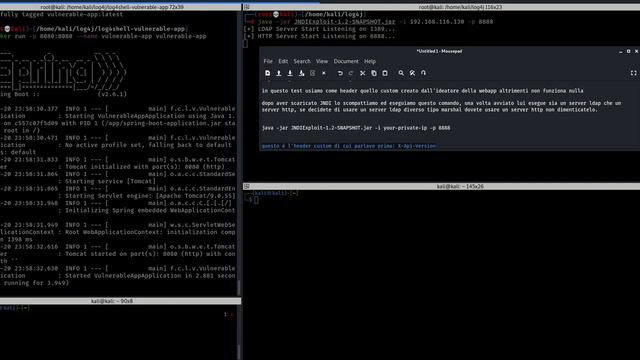Copy the selection using Mousepad's Copy icon
Image resolution: width=640 pixels, height=360 pixels.
(x=373, y=73)
